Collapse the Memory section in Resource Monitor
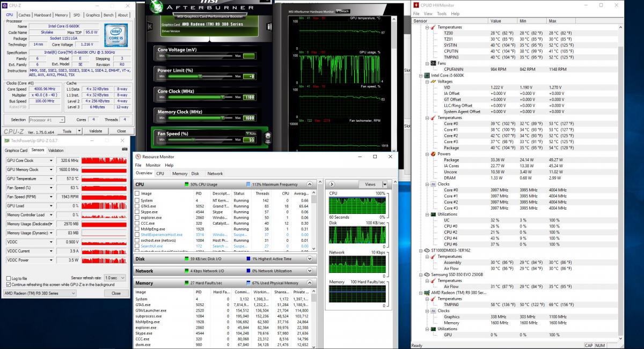 point(310,283)
